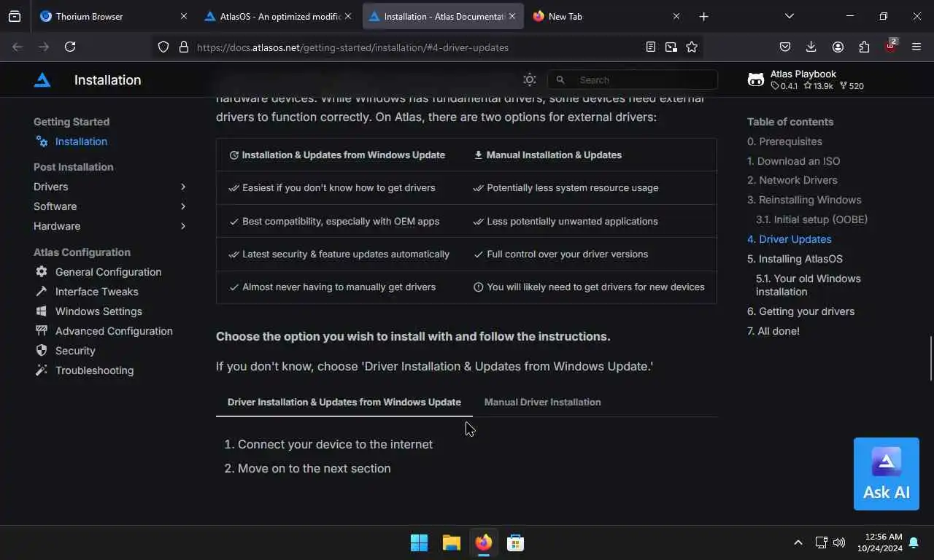Close the New Tab tab
934x560 pixels.
click(676, 16)
